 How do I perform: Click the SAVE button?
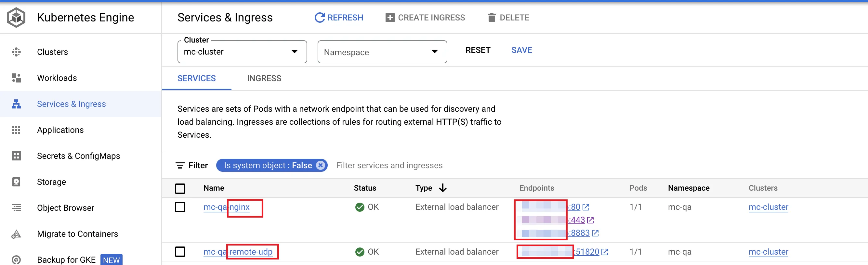pos(521,50)
